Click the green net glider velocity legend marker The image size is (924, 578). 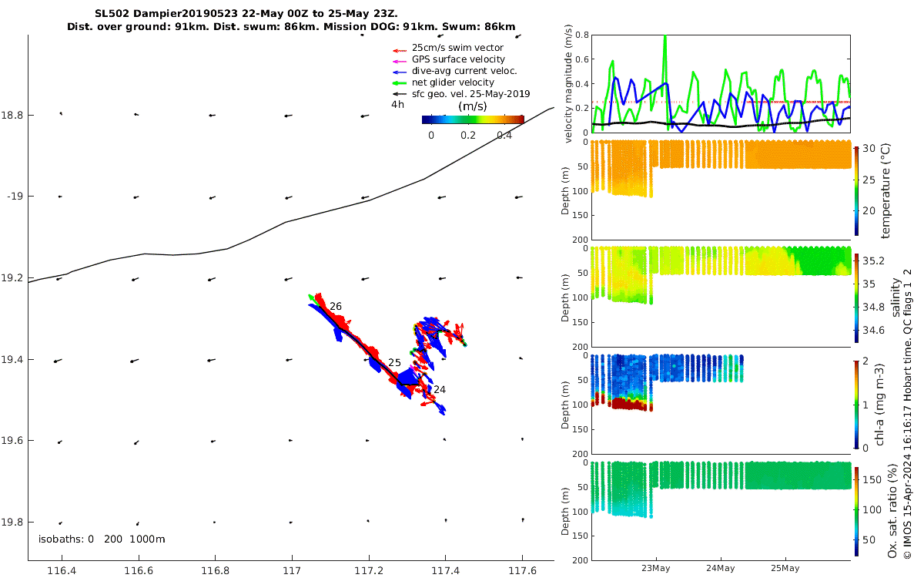pyautogui.click(x=400, y=82)
